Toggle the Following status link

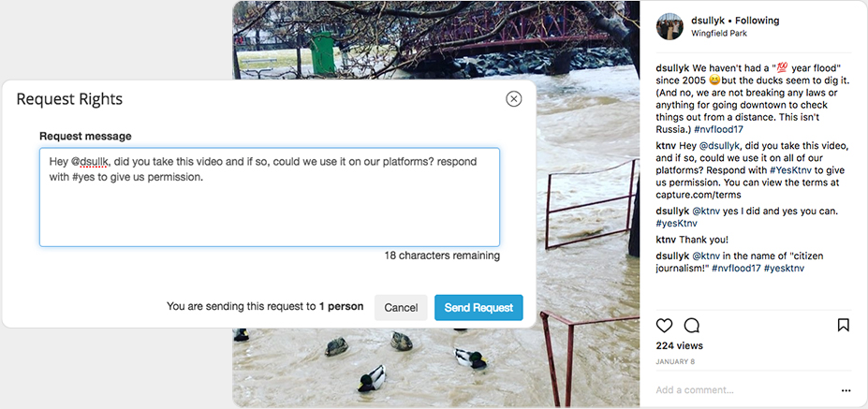[x=758, y=21]
